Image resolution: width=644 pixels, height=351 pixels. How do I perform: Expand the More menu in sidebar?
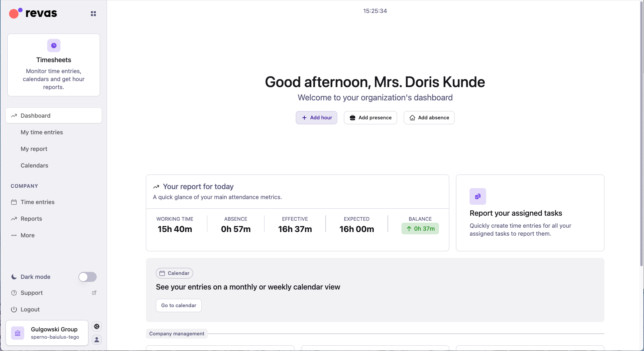point(27,235)
